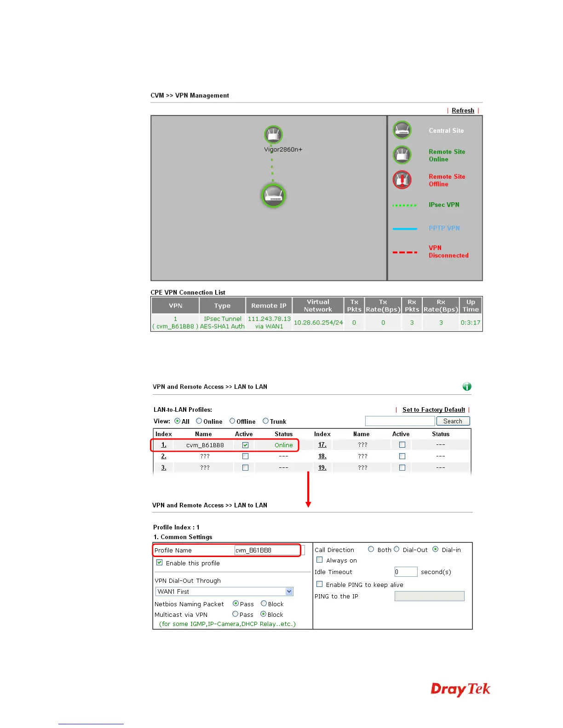Open profile index 19 link
This screenshot has height=728, width=563.
click(322, 468)
